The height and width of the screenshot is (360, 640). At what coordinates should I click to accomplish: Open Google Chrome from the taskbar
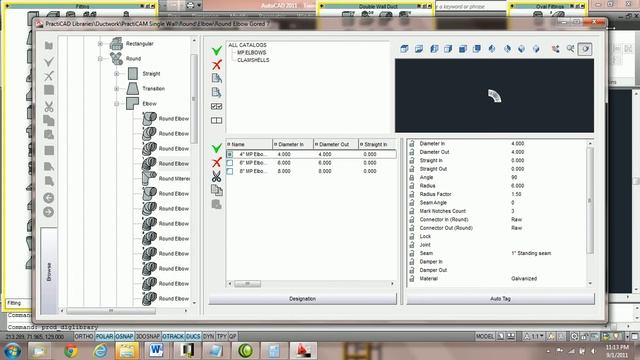(71, 351)
